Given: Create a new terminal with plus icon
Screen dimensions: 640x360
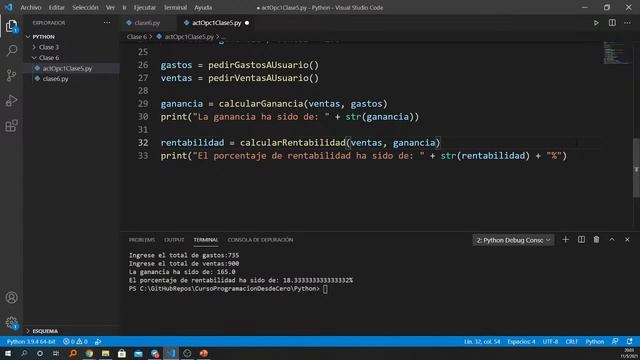Looking at the screenshot, I should pos(565,240).
